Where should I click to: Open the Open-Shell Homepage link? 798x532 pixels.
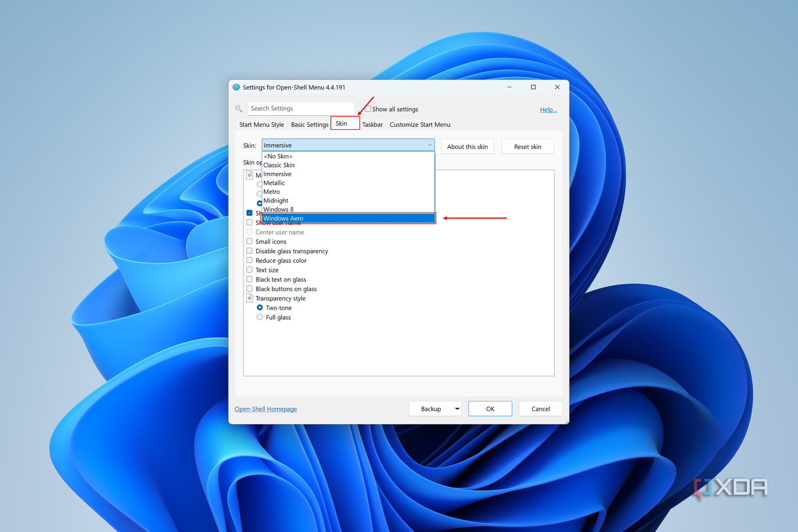point(266,409)
